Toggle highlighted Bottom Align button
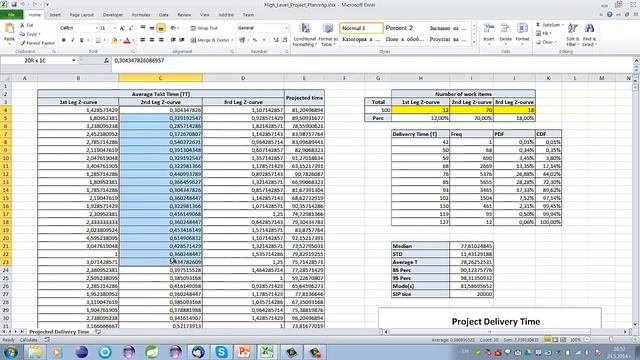Screen dimensions: 640x360 [161, 28]
